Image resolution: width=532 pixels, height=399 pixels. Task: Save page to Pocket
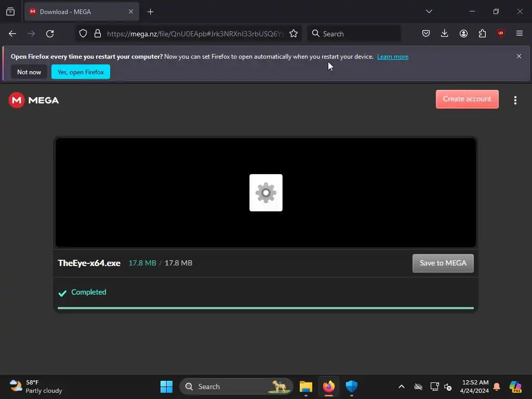point(426,33)
